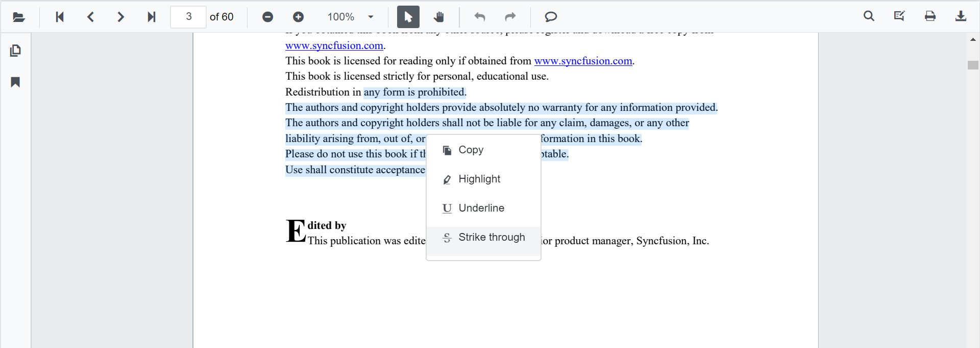Click the scrollbar up arrow
980x348 pixels.
click(973, 39)
